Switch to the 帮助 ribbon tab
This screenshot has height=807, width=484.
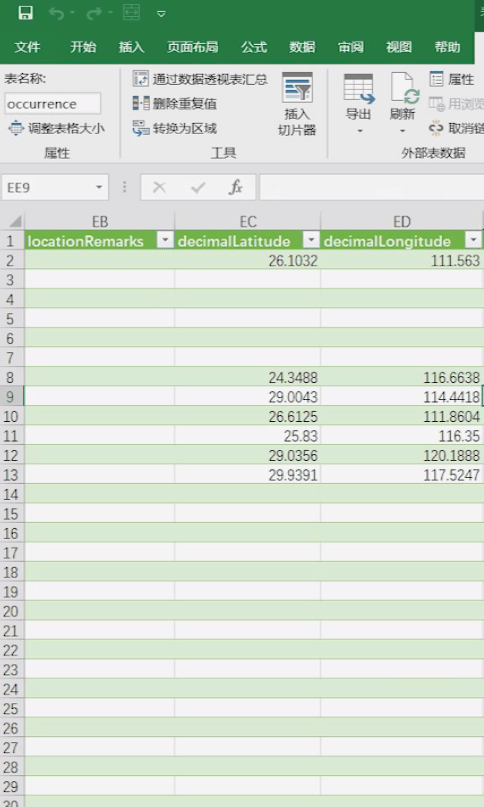click(447, 47)
